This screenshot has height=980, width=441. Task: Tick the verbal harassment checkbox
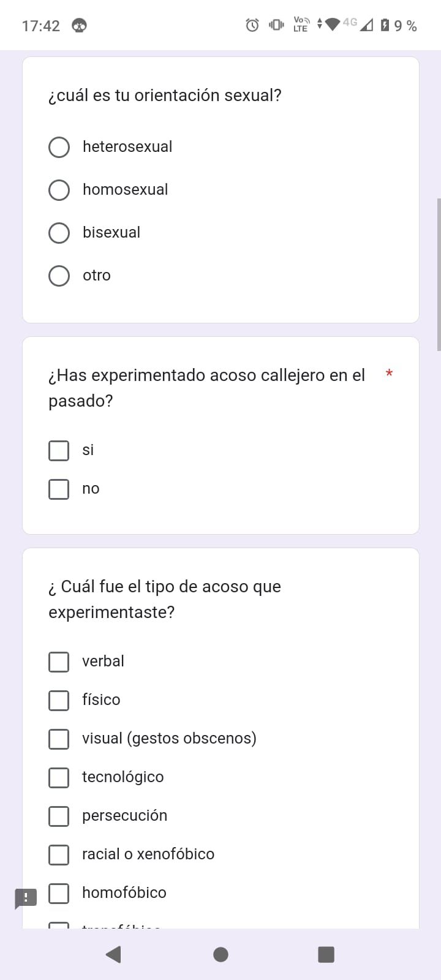pos(59,661)
